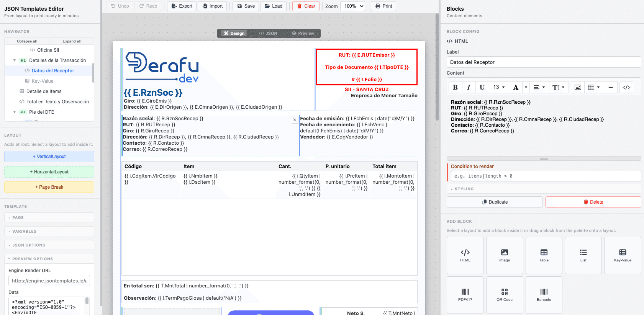Viewport: 644px width, 315px height.
Task: Insert a horizontal rule in the editor
Action: 611,87
